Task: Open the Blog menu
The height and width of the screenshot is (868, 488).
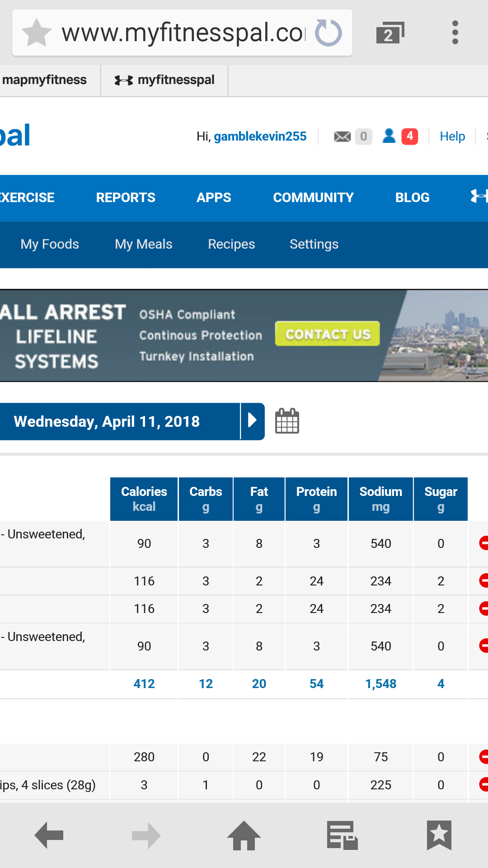Action: pos(413,198)
